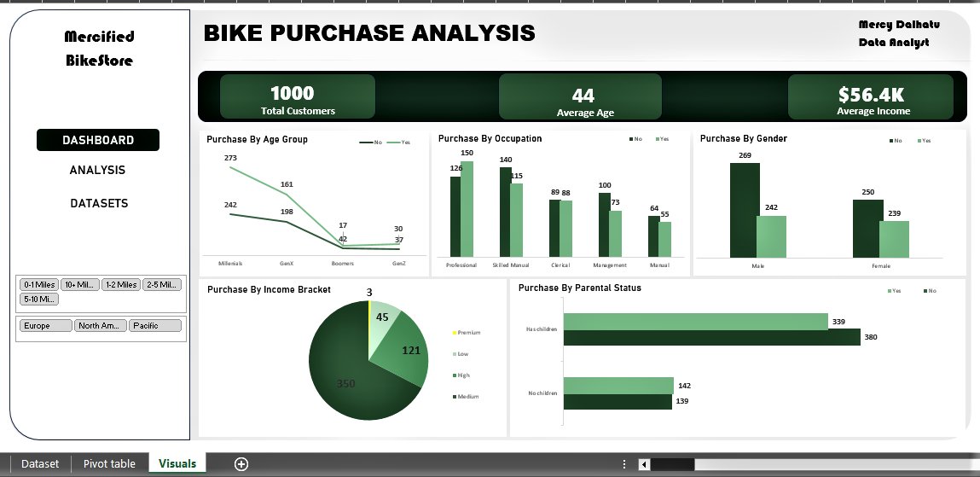The image size is (980, 477).
Task: Toggle the 2-5 Miles slicer
Action: pos(162,284)
